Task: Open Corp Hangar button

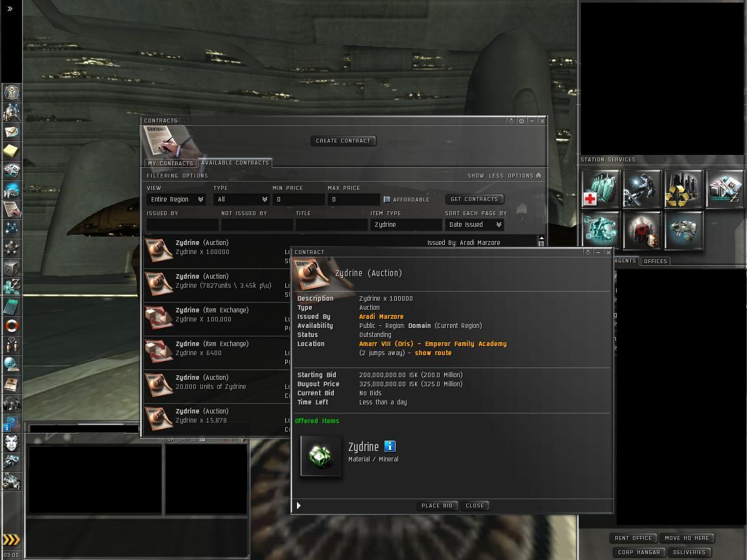Action: (x=639, y=552)
